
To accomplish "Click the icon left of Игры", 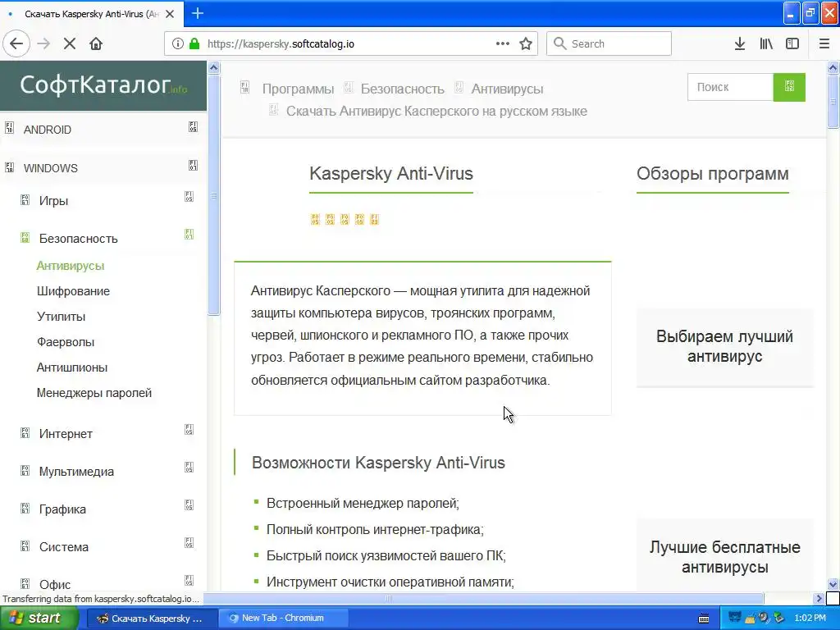I will (x=25, y=200).
